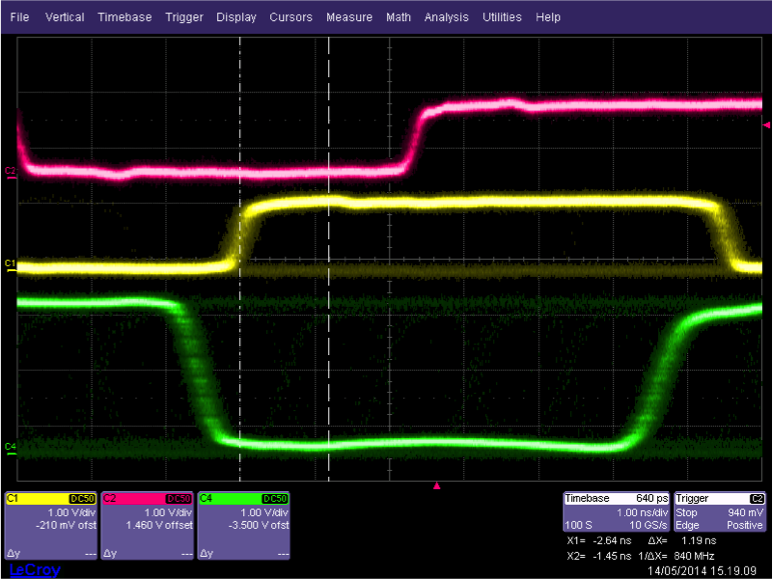Click the C4 trace marker on left edge
The width and height of the screenshot is (773, 579).
point(10,446)
